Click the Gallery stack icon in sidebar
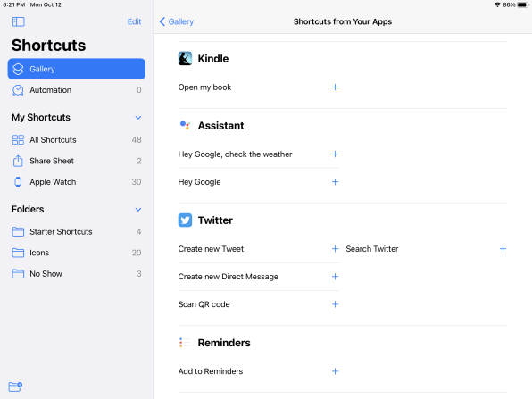This screenshot has width=532, height=399. [18, 69]
